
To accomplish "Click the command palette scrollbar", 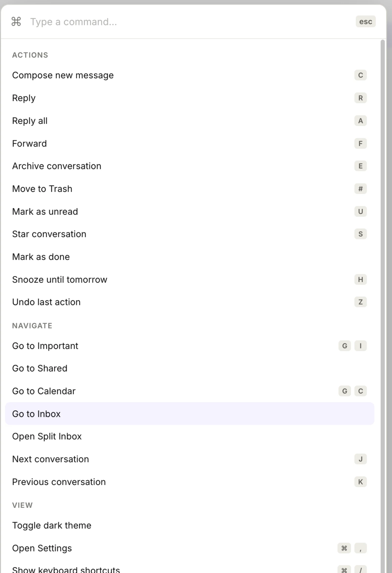I will [383, 306].
